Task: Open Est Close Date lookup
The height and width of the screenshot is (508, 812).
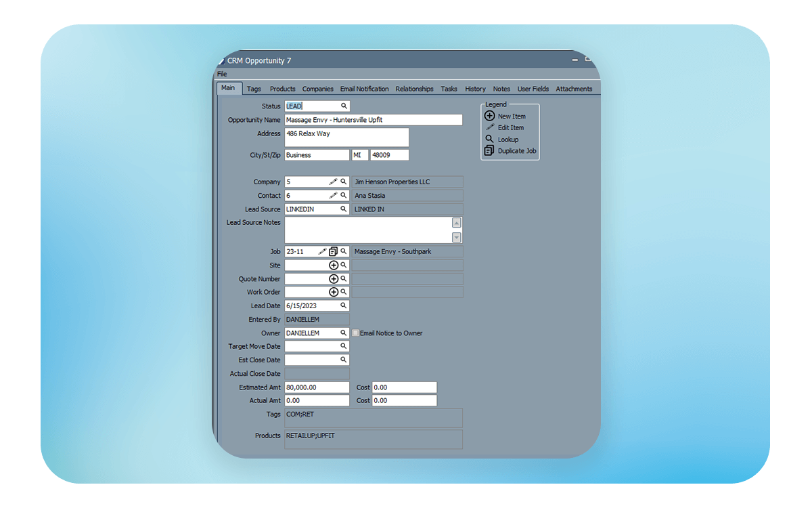Action: pyautogui.click(x=344, y=360)
